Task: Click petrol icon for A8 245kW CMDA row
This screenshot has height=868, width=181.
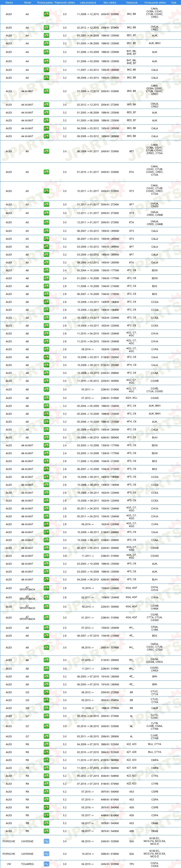Action: click(x=46, y=648)
